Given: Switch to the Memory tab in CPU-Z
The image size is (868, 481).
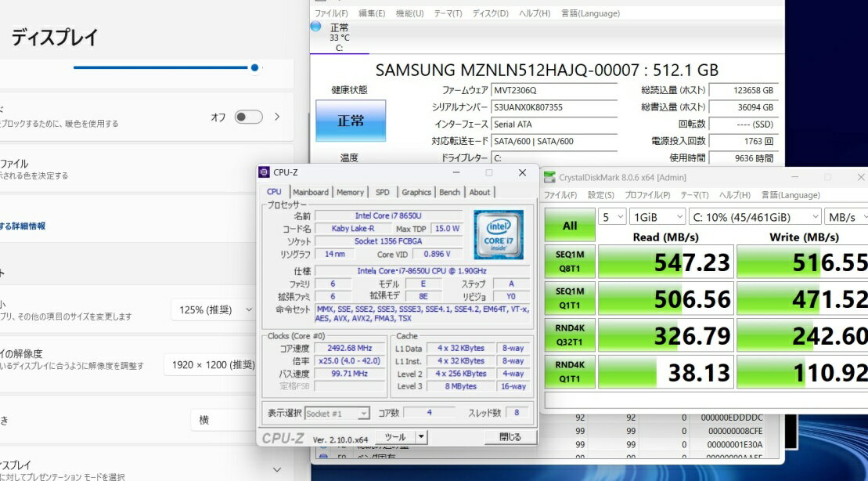Looking at the screenshot, I should [350, 192].
